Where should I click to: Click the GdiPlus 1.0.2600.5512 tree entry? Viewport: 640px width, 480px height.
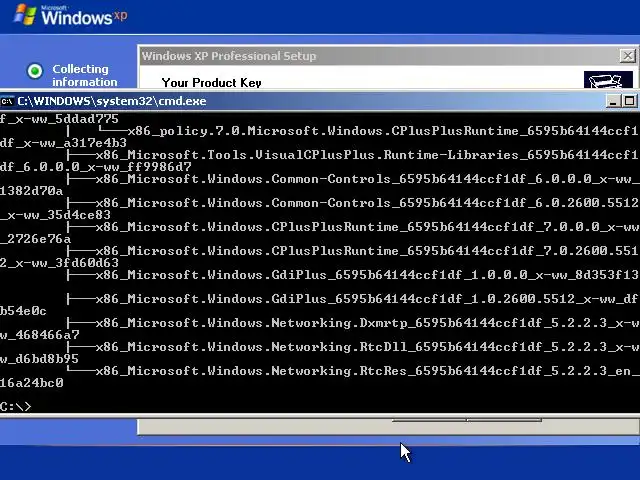point(367,299)
